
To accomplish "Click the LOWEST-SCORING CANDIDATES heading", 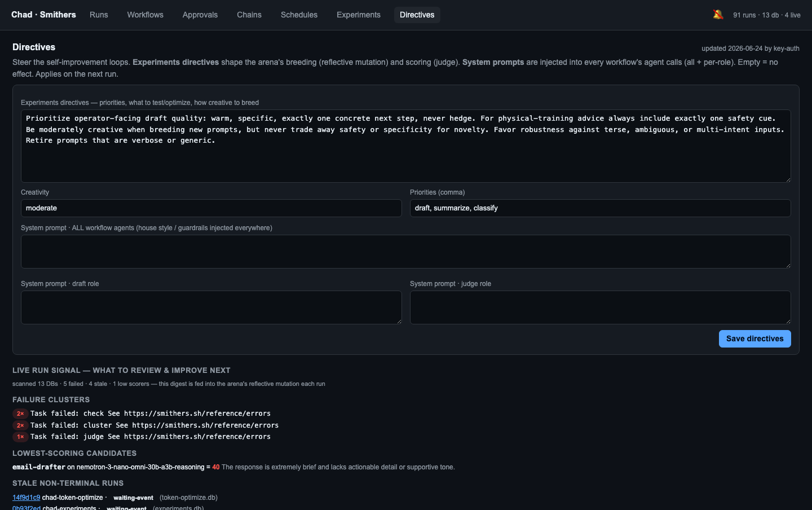I will pos(74,453).
